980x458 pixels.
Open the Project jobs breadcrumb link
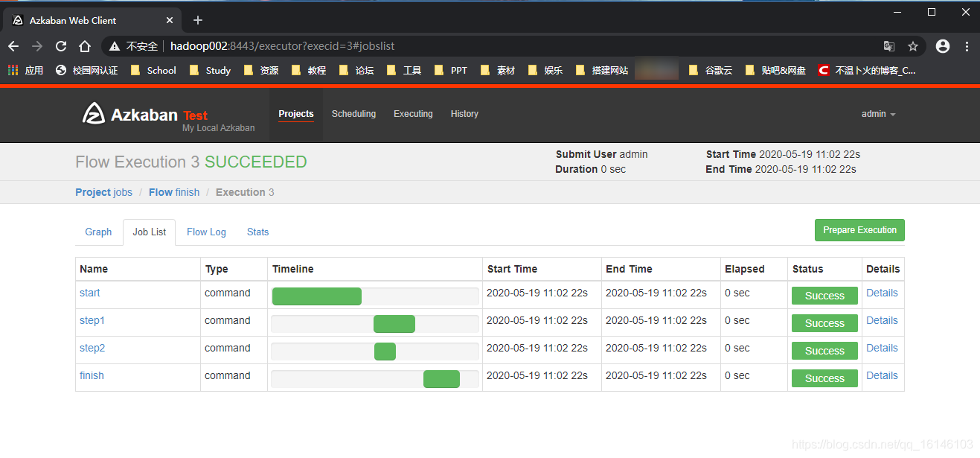103,192
